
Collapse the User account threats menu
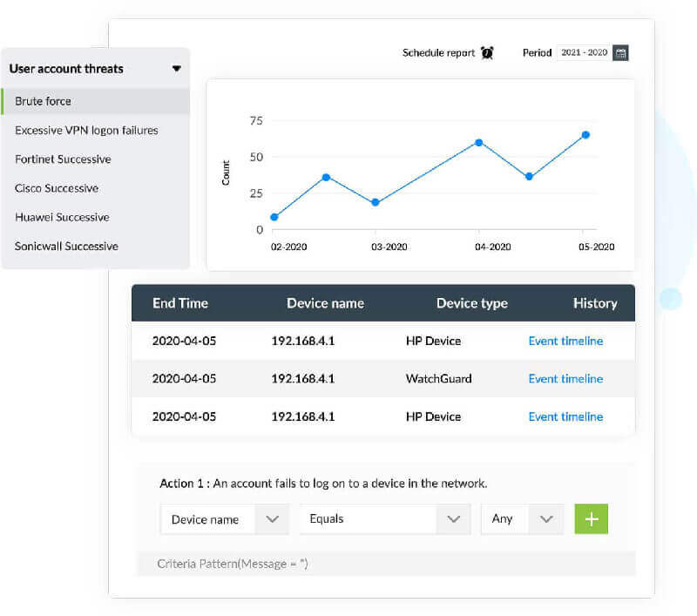[177, 69]
